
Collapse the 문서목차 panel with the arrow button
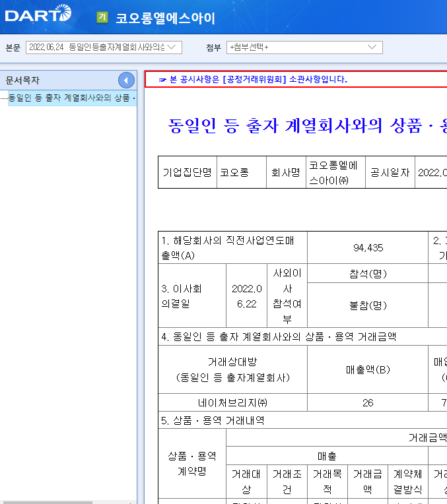point(126,80)
